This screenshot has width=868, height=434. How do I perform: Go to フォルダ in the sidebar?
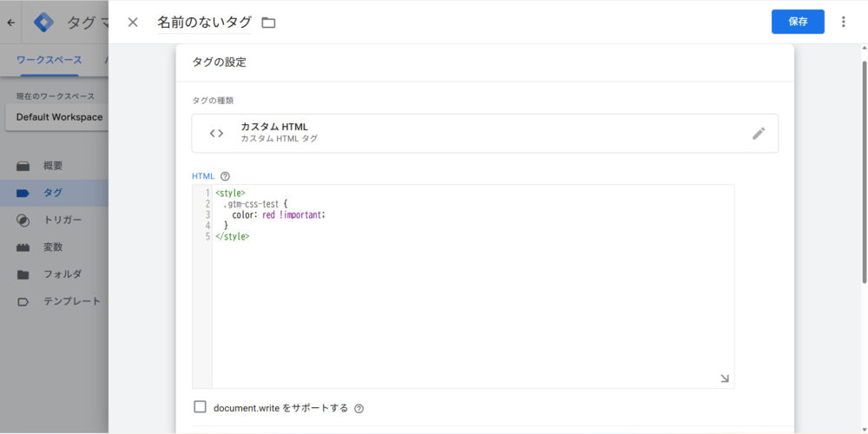tap(62, 274)
